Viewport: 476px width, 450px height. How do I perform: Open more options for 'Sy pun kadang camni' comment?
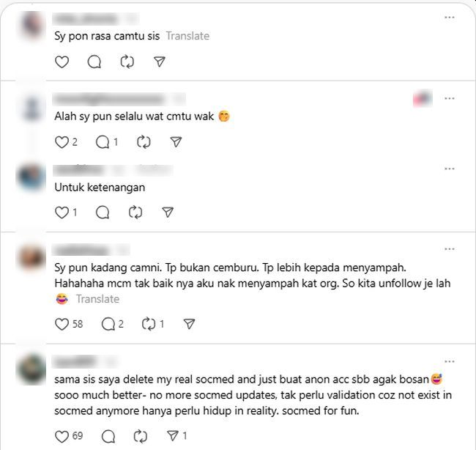[x=450, y=249]
